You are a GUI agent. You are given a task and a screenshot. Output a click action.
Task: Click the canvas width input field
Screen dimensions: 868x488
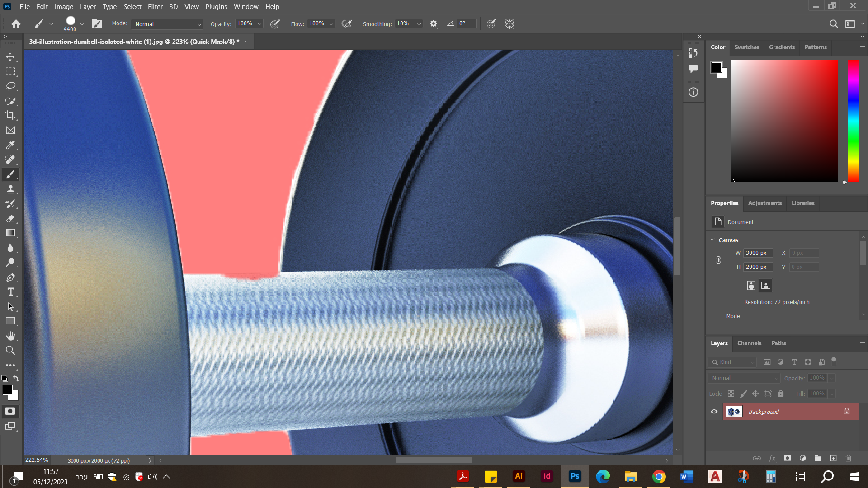click(758, 253)
